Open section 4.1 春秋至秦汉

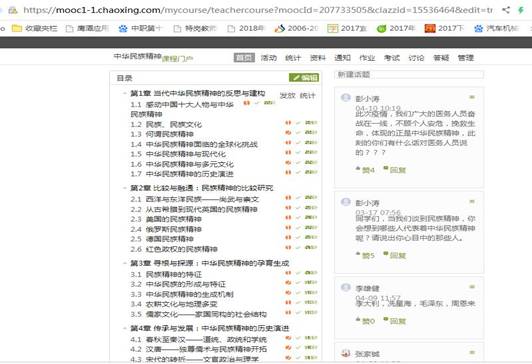tap(199, 339)
